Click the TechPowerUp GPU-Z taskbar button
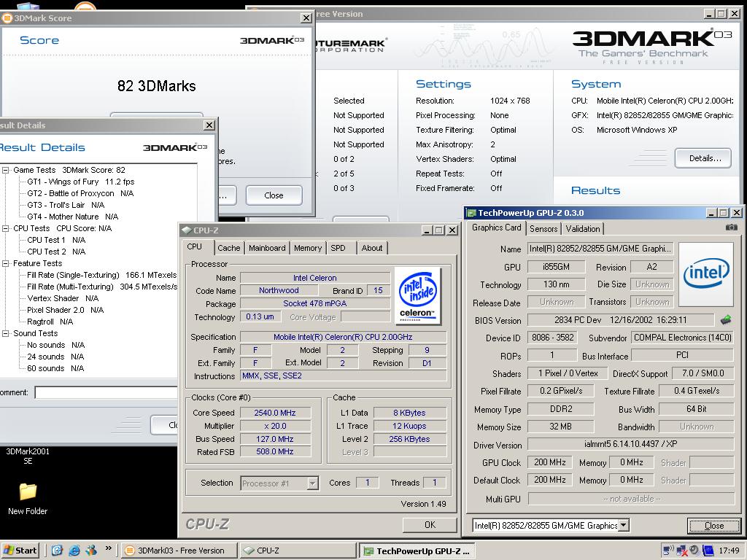 click(417, 551)
